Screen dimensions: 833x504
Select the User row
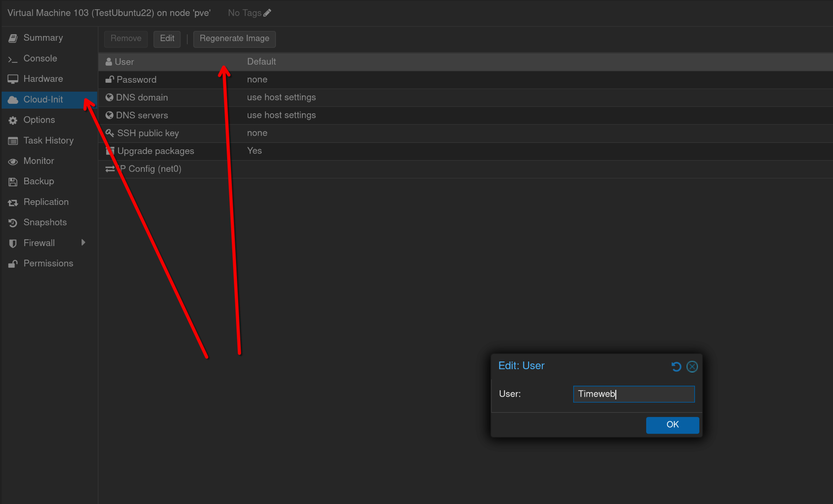click(465, 62)
